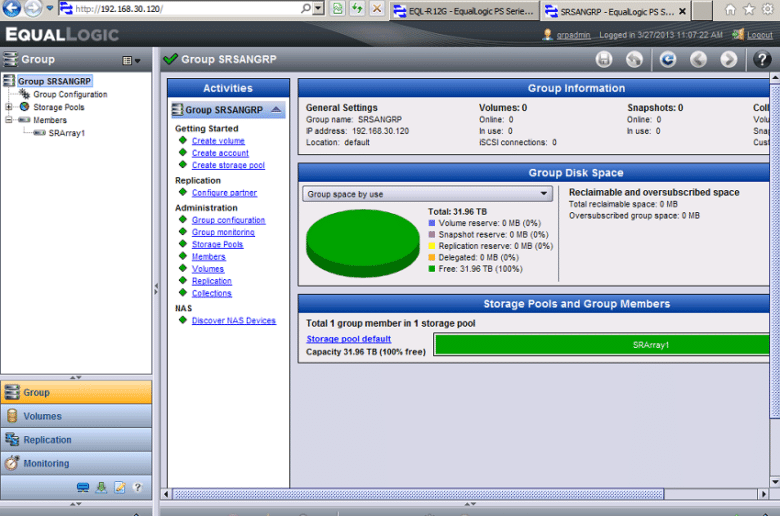Screen dimensions: 780x516
Task: Click the forward navigation arrow in toolbar
Action: coord(729,60)
